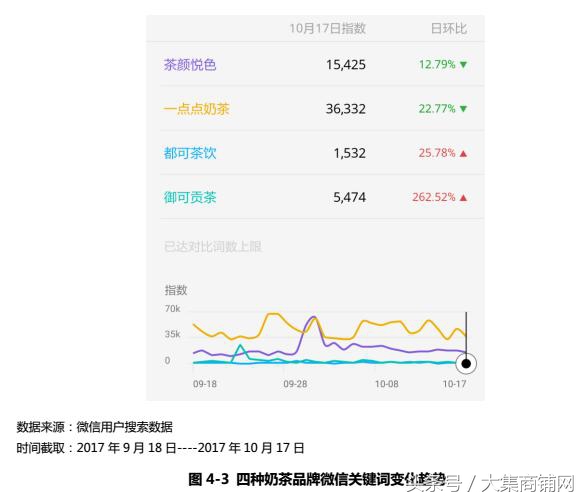587x500 pixels.
Task: Click the 09-28 date axis label
Action: point(295,384)
